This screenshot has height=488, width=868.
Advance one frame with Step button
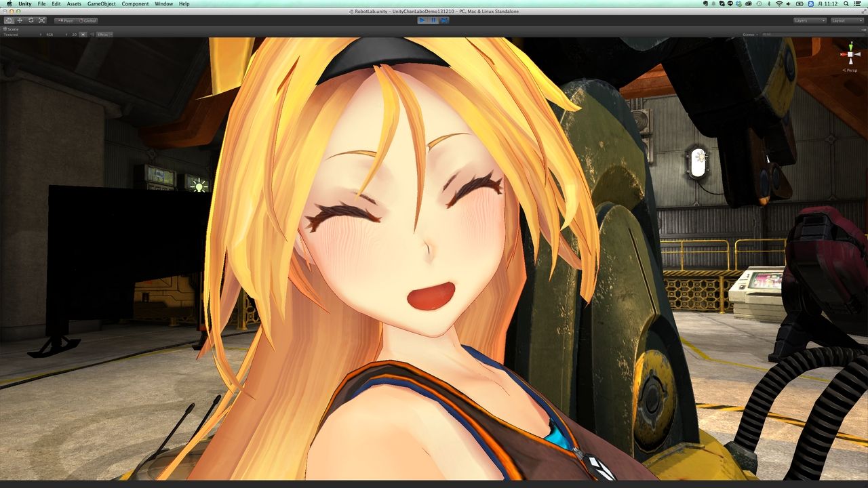click(444, 20)
